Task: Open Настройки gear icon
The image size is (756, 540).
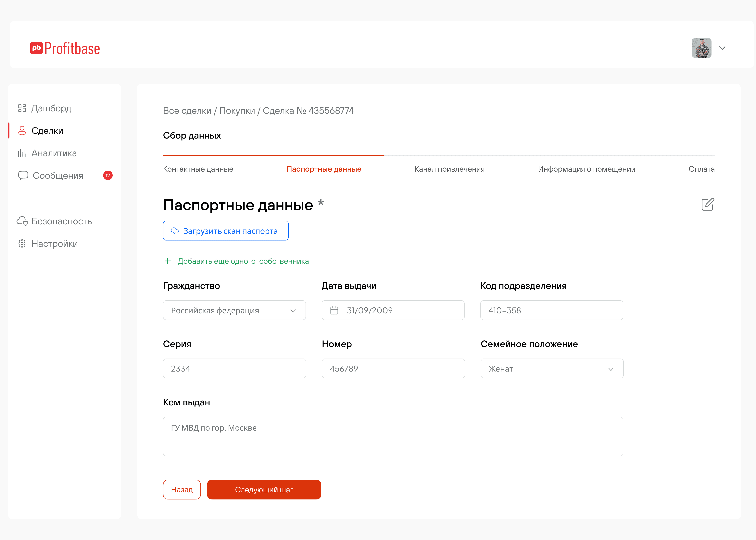Action: point(22,244)
